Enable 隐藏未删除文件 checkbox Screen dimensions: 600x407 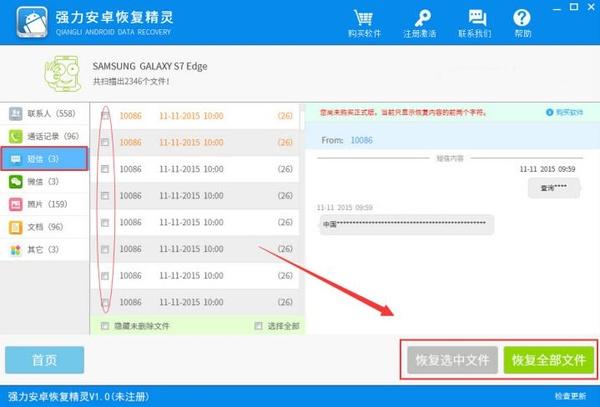pos(105,326)
